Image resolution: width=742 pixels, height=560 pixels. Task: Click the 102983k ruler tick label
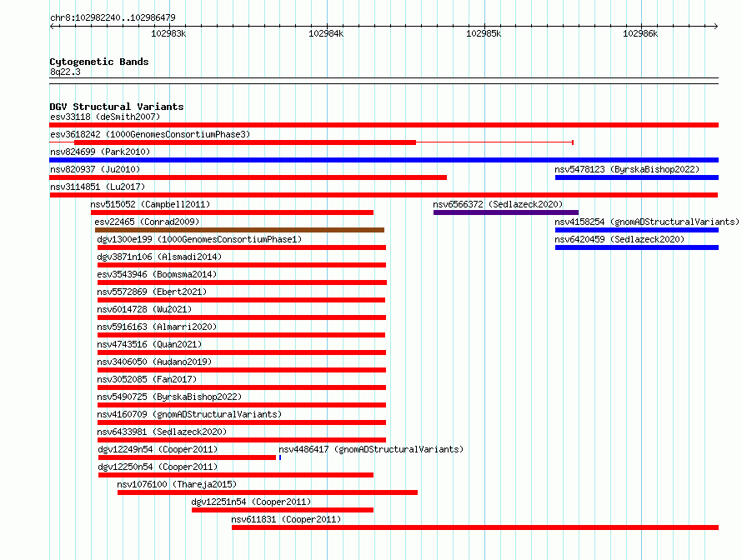(x=168, y=33)
